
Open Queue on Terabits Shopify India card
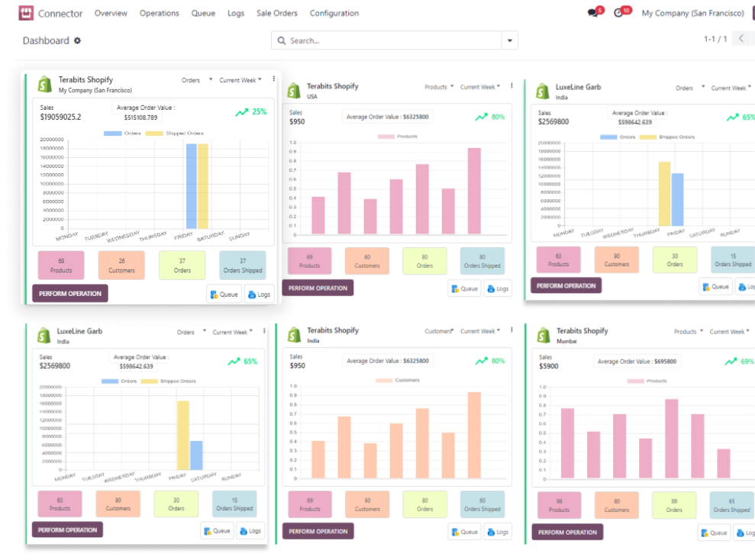[464, 532]
